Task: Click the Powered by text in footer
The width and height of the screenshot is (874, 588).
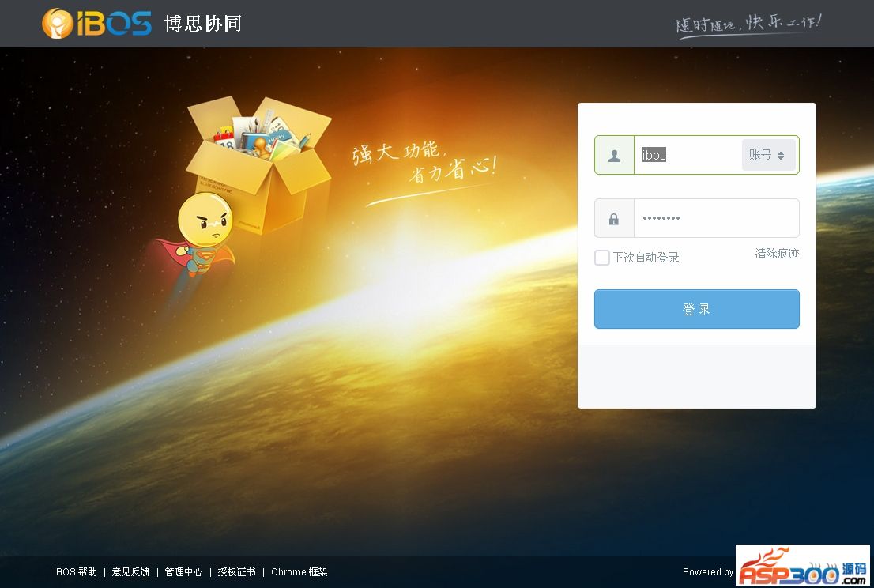Action: (708, 572)
